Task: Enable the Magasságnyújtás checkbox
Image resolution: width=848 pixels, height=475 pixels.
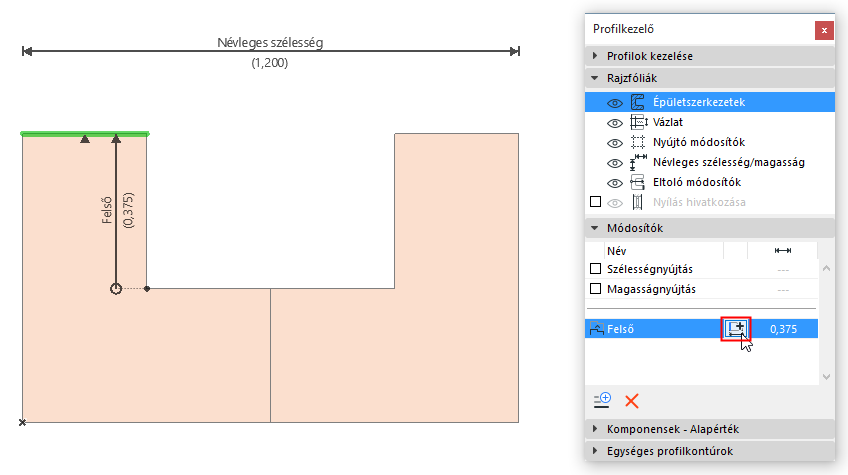Action: (595, 289)
